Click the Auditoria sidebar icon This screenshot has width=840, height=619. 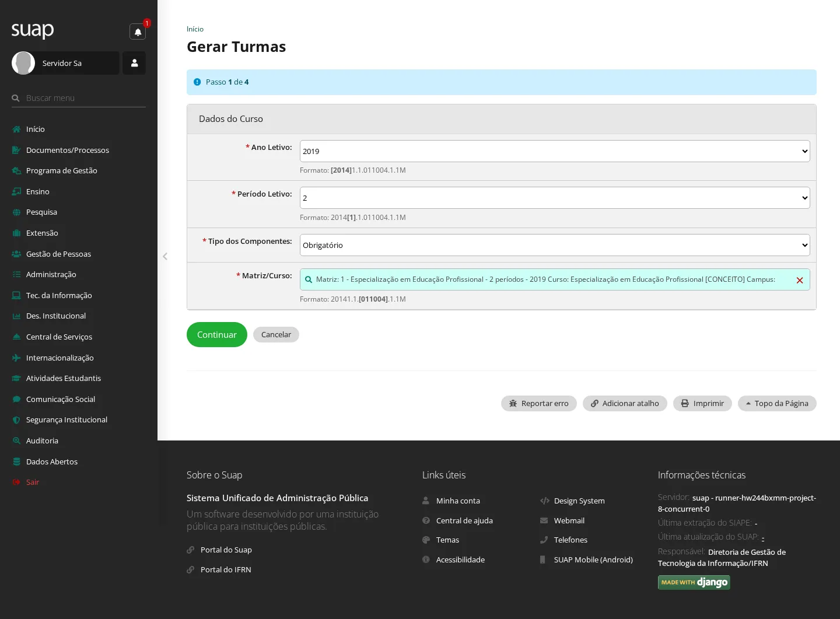pos(16,440)
